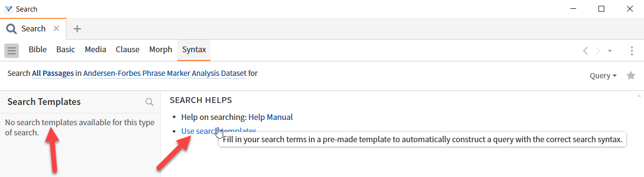Open the Query dropdown

coord(603,75)
